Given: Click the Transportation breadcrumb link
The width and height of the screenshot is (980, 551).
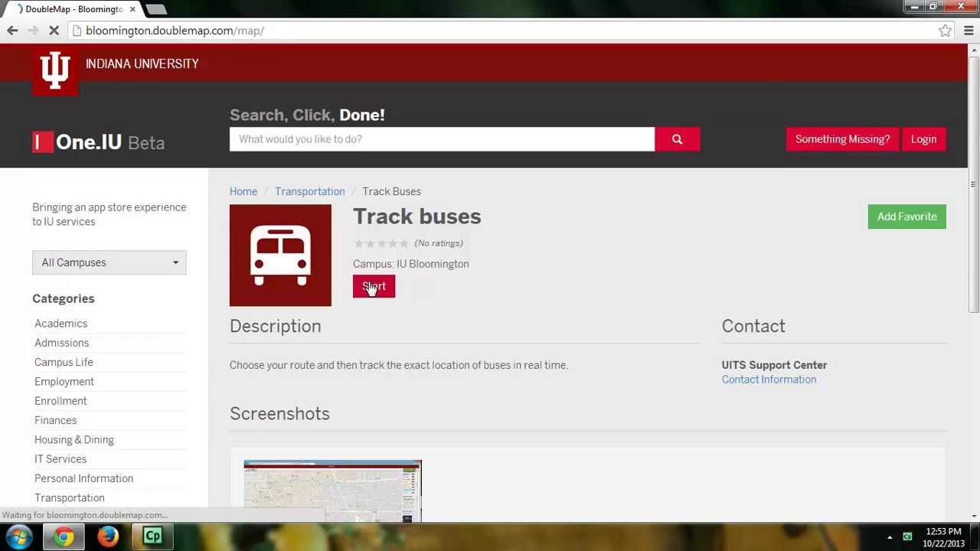Looking at the screenshot, I should 310,191.
